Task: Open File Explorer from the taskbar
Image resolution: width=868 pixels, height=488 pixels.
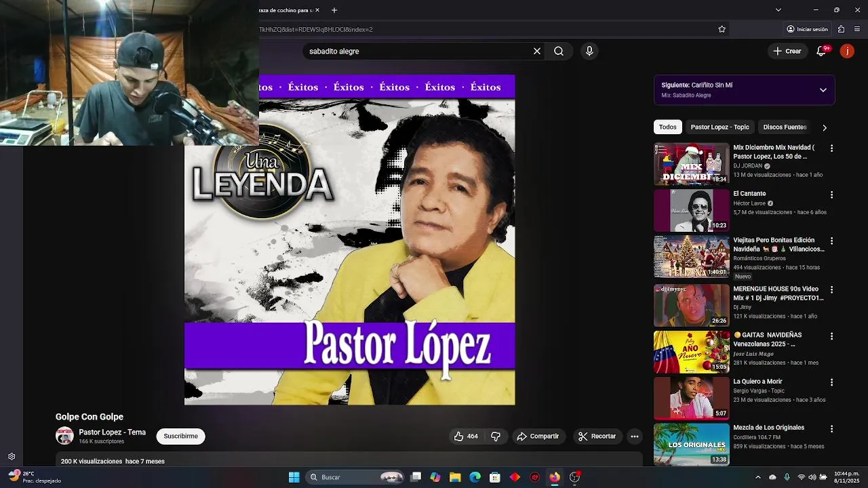Action: pyautogui.click(x=455, y=477)
